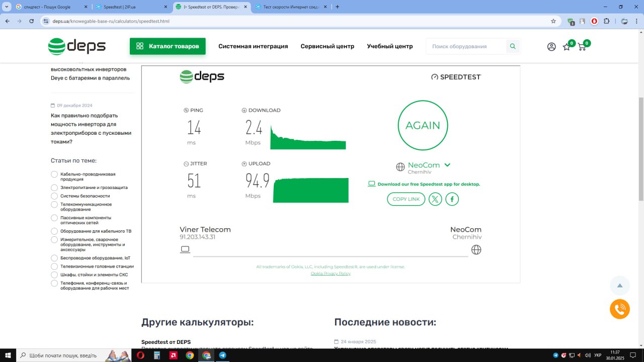Open the article about подобрать мощность инвертора
This screenshot has width=644, height=362.
(x=91, y=128)
